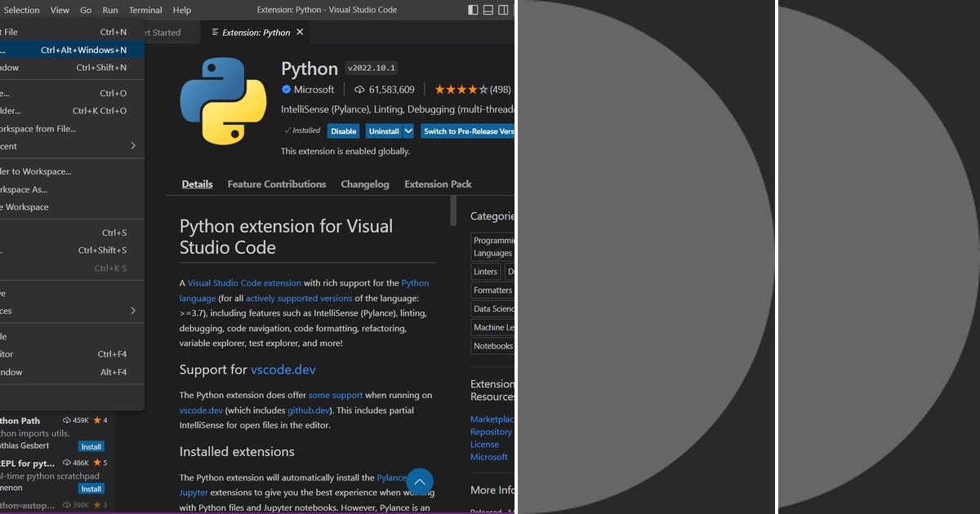Choose New Text File (Ctrl+N) menu item
Image resolution: width=980 pixels, height=514 pixels.
click(x=72, y=32)
